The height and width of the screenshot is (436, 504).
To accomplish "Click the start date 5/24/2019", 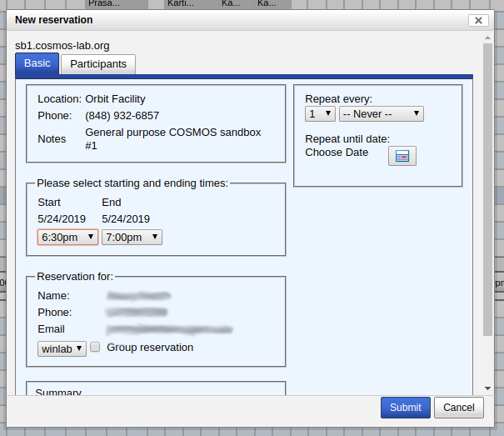I will [x=62, y=219].
